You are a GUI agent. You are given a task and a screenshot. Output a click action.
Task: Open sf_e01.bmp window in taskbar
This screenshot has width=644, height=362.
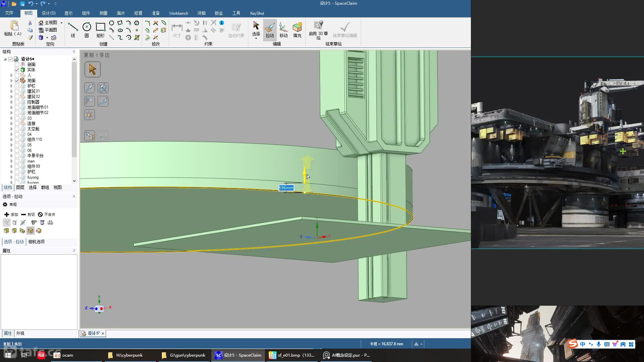point(292,355)
